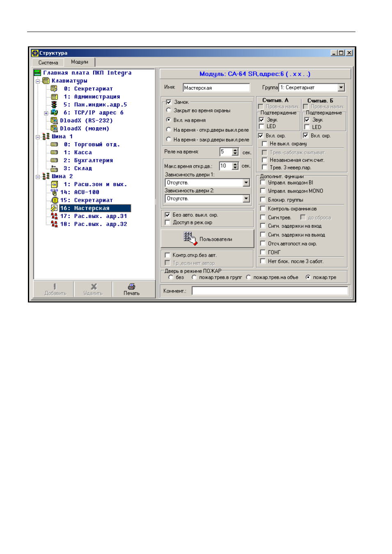Open the Группа dropdown list

341,87
